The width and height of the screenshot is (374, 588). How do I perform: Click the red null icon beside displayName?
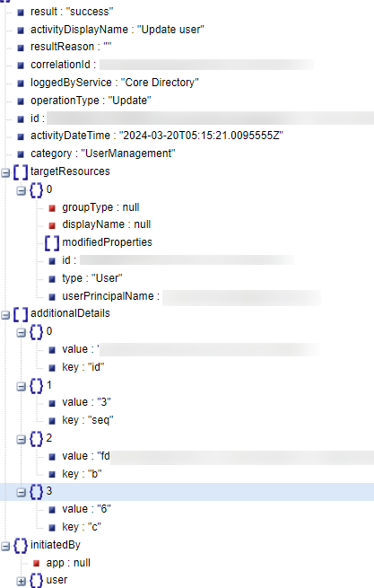[x=52, y=225]
